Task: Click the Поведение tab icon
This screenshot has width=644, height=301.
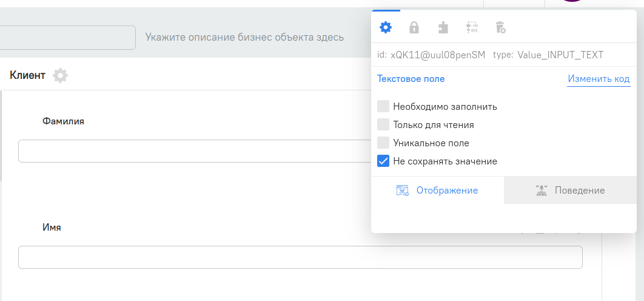Action: point(542,191)
